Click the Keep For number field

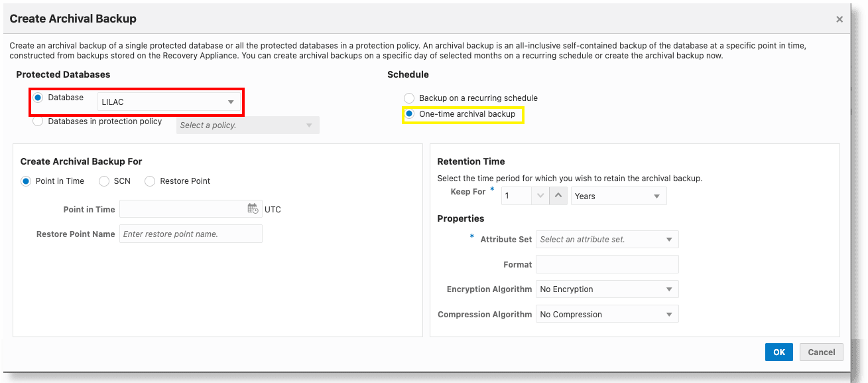tap(517, 195)
